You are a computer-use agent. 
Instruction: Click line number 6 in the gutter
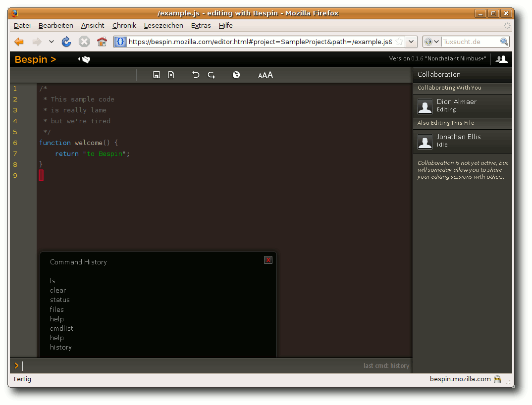click(15, 143)
